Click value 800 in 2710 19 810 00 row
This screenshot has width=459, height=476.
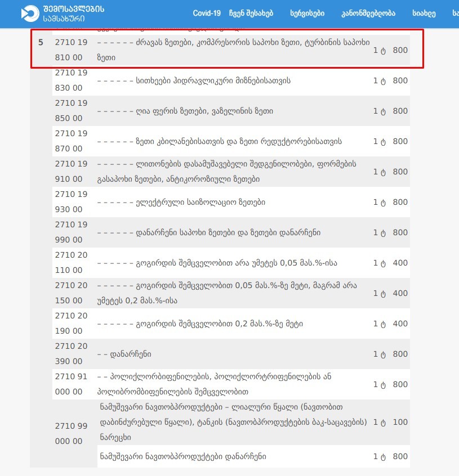pos(400,50)
